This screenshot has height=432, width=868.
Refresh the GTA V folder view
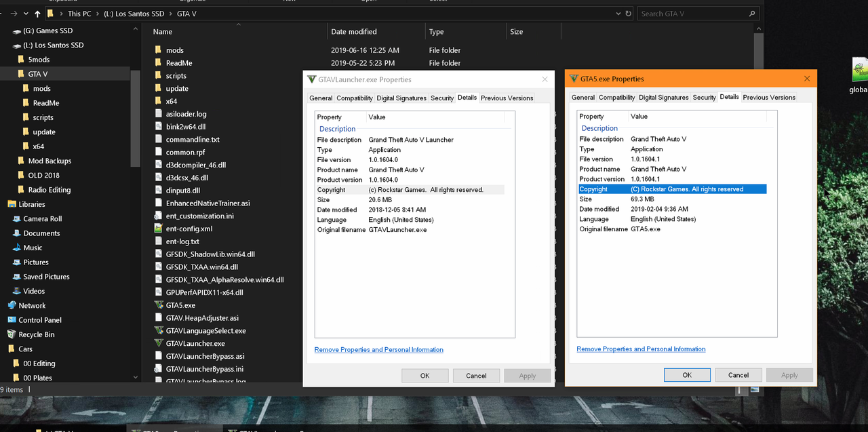tap(628, 14)
